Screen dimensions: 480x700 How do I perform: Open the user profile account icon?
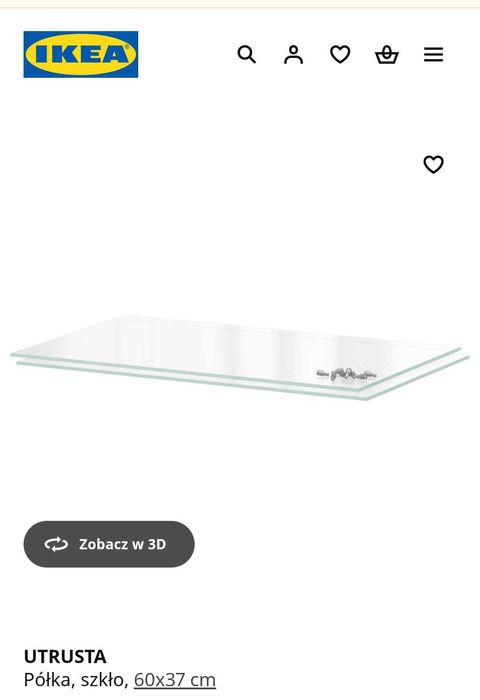point(293,54)
